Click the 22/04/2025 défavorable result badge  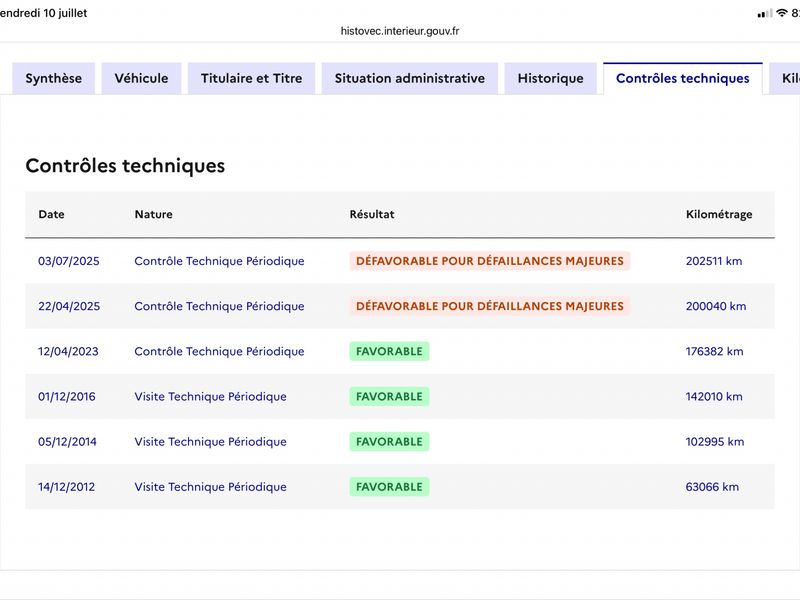[x=490, y=306]
